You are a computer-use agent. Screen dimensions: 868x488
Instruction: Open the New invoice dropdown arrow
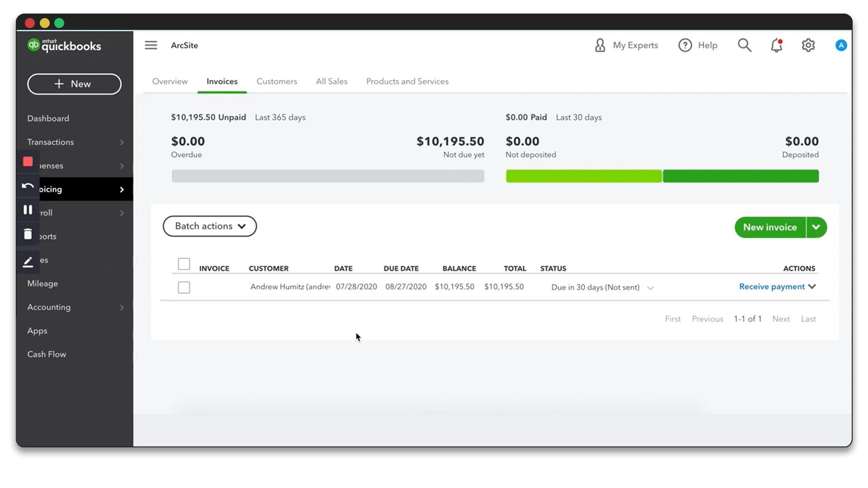tap(816, 227)
